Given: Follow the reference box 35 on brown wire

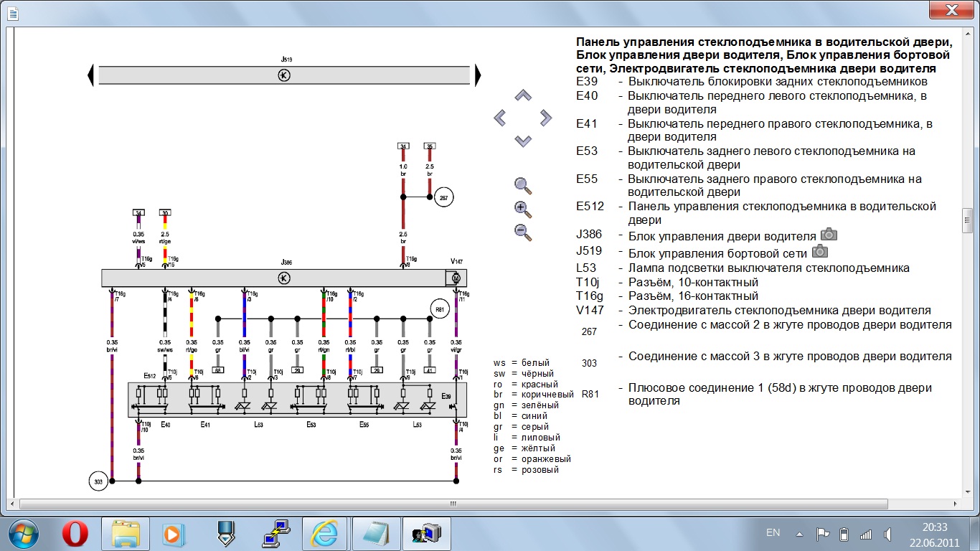Looking at the screenshot, I should (430, 146).
